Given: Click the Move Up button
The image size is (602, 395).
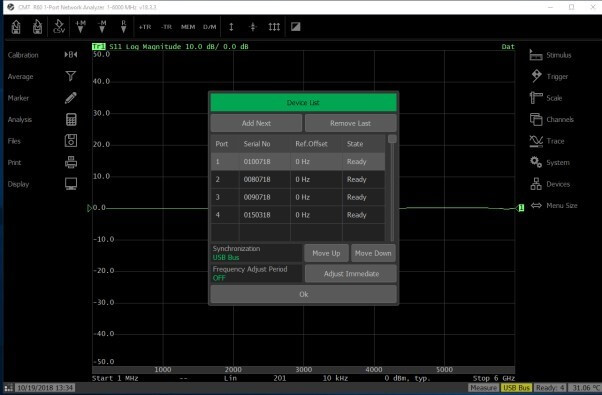Looking at the screenshot, I should tap(326, 253).
